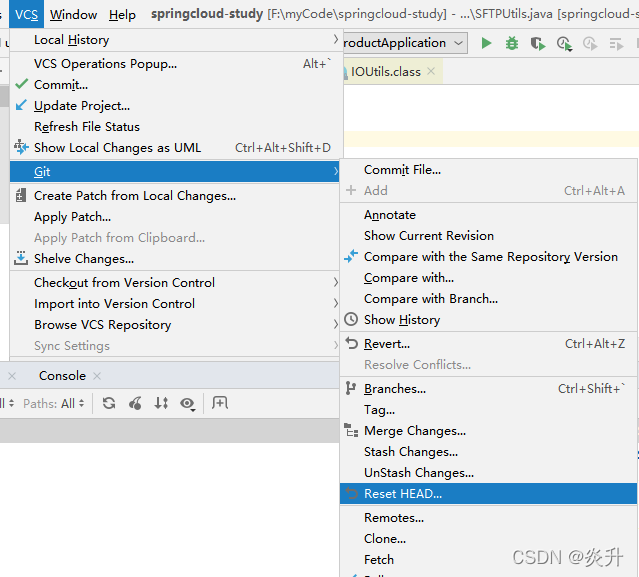Click Apply Patch menu entry
Viewport: 639px width, 577px height.
coord(174,217)
